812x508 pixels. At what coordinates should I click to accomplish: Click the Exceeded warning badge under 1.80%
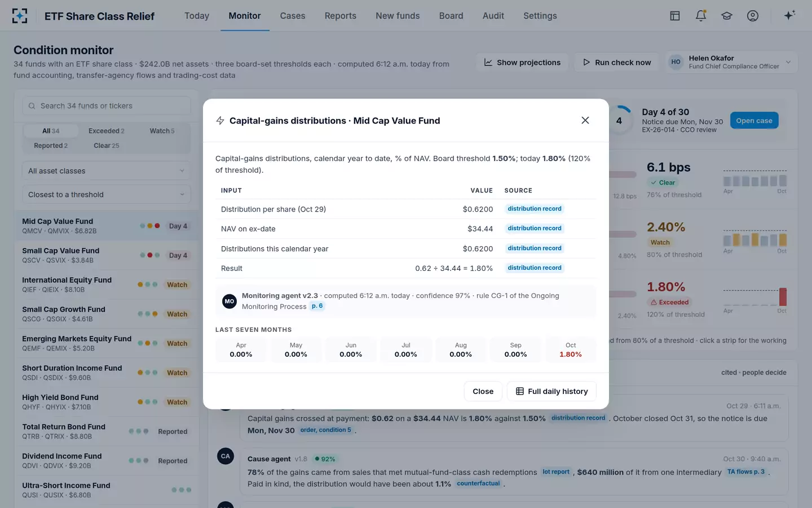(670, 302)
